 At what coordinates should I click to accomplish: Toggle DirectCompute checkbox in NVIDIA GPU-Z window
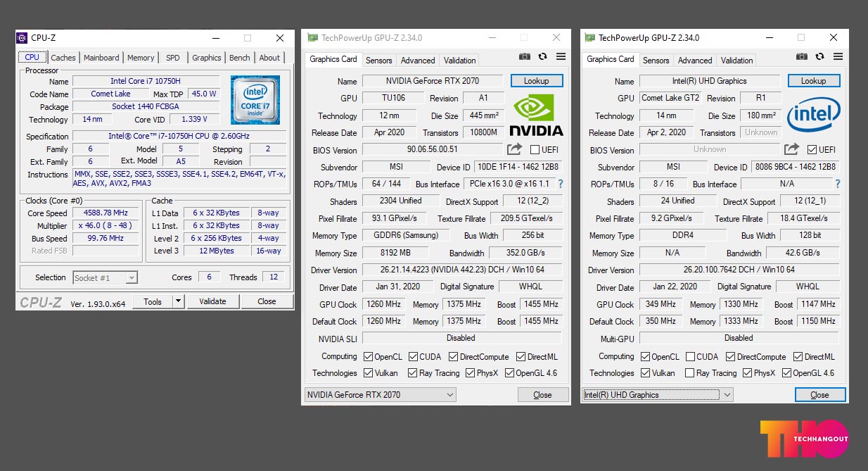click(453, 357)
